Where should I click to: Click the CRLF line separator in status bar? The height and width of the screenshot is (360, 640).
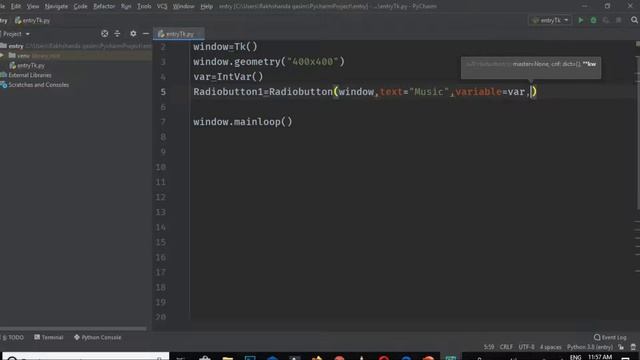506,347
